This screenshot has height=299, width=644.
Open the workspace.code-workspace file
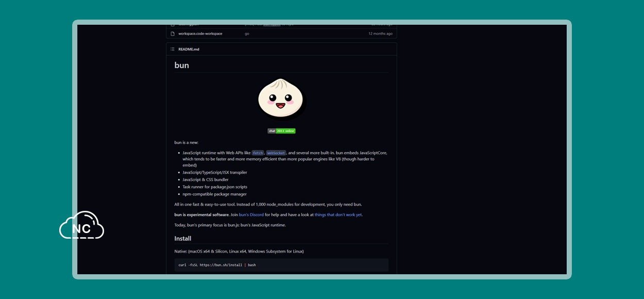point(200,34)
